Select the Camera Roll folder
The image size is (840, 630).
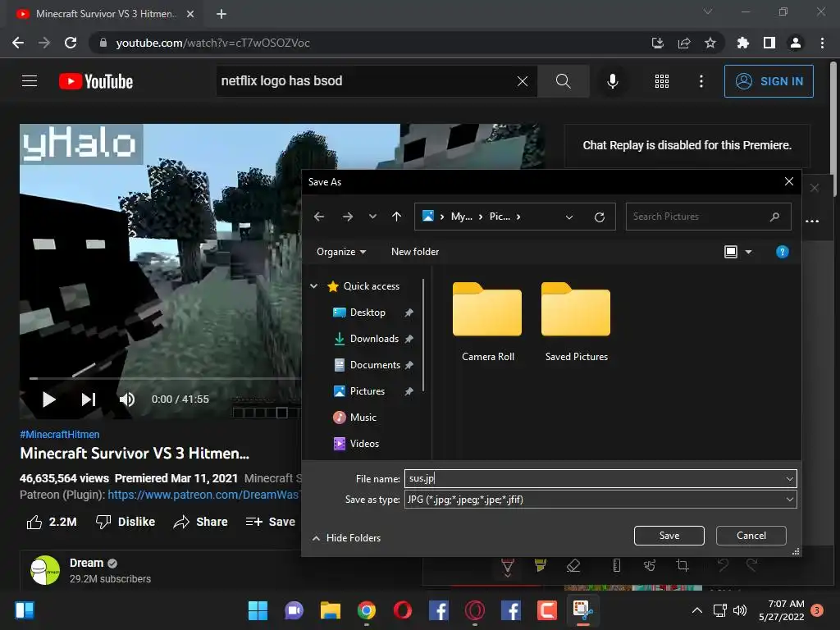pos(487,322)
